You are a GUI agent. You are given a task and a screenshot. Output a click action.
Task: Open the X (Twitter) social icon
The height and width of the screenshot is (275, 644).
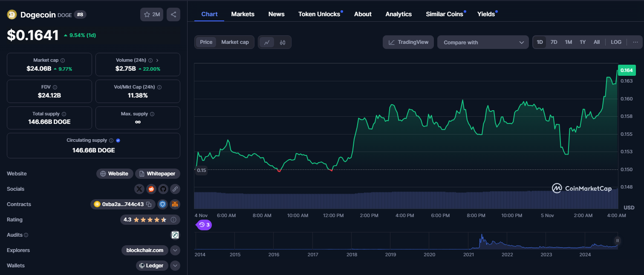click(139, 189)
